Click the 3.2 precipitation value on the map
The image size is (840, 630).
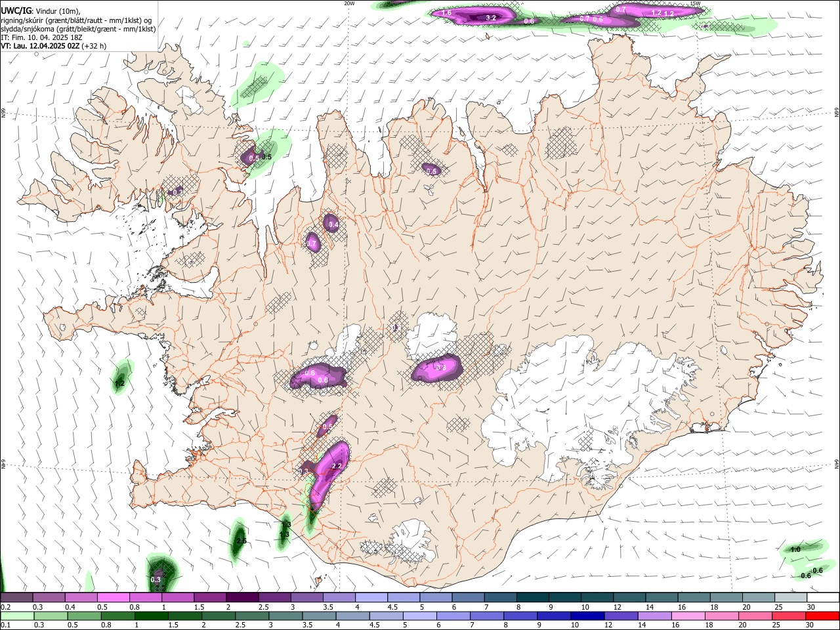[490, 18]
